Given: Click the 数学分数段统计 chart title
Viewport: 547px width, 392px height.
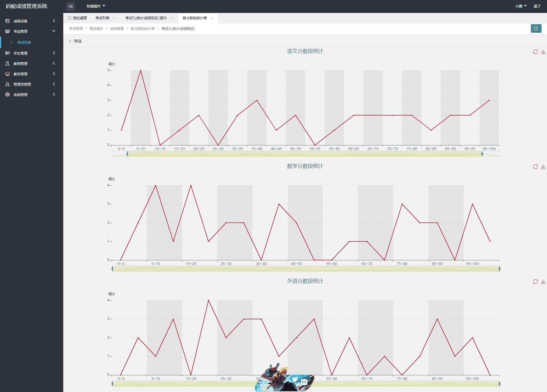Looking at the screenshot, I should click(x=305, y=166).
